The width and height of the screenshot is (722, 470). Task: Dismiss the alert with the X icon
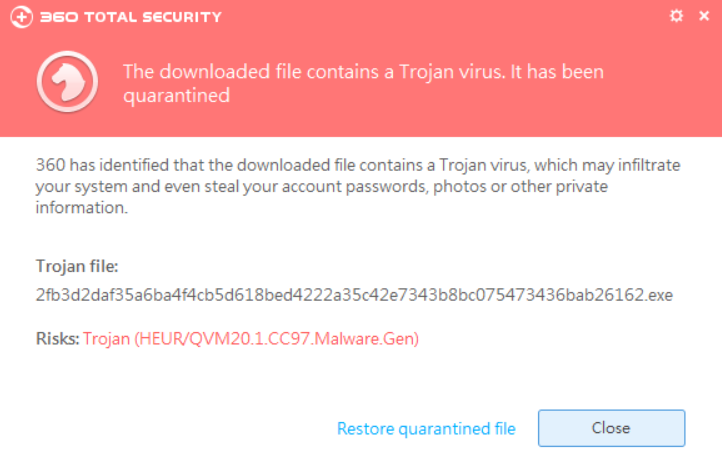pos(704,16)
